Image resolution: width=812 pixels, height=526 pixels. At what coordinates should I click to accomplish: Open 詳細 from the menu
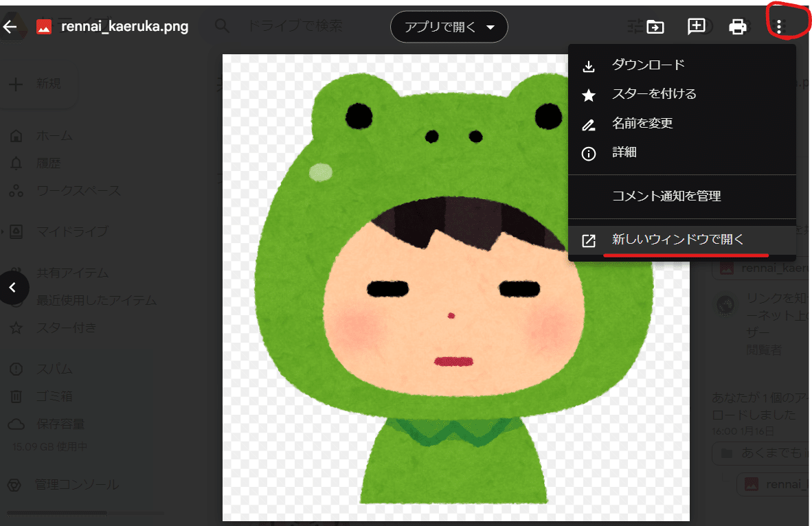click(x=682, y=152)
